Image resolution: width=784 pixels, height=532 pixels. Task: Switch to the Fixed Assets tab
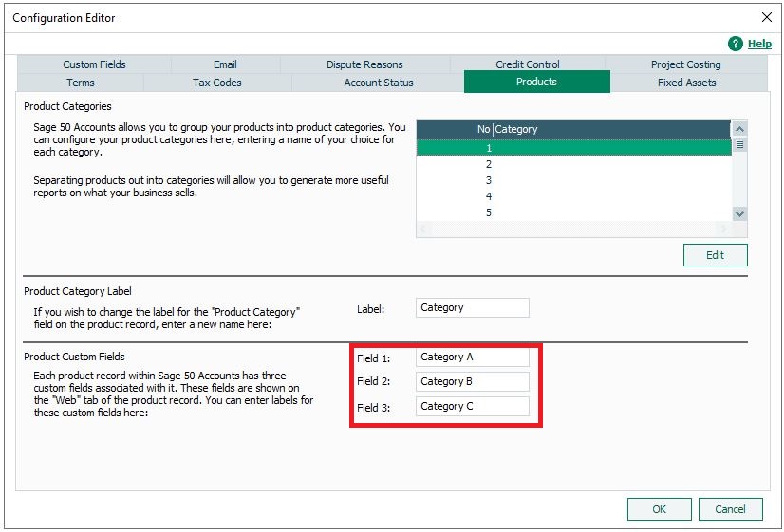[686, 83]
